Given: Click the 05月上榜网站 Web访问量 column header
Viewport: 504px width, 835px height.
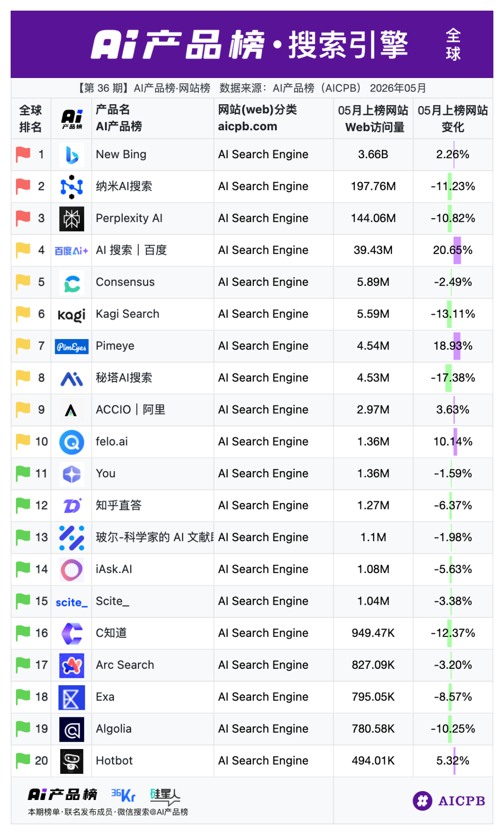Looking at the screenshot, I should pos(373,119).
